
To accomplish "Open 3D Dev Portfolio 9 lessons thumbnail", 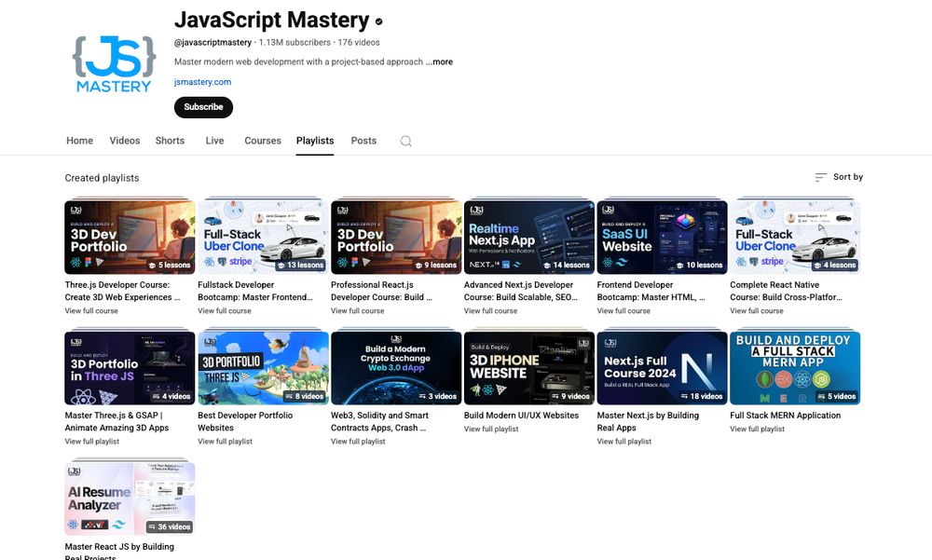I will [396, 238].
